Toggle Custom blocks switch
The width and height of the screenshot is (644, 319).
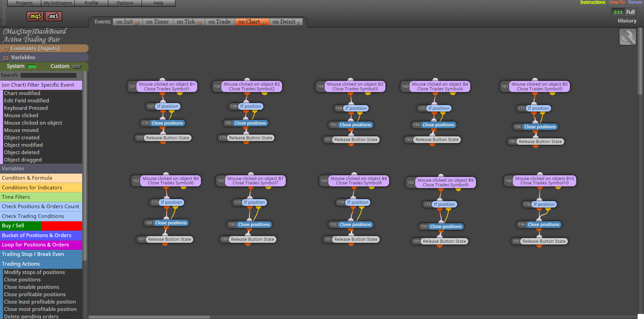pos(77,66)
